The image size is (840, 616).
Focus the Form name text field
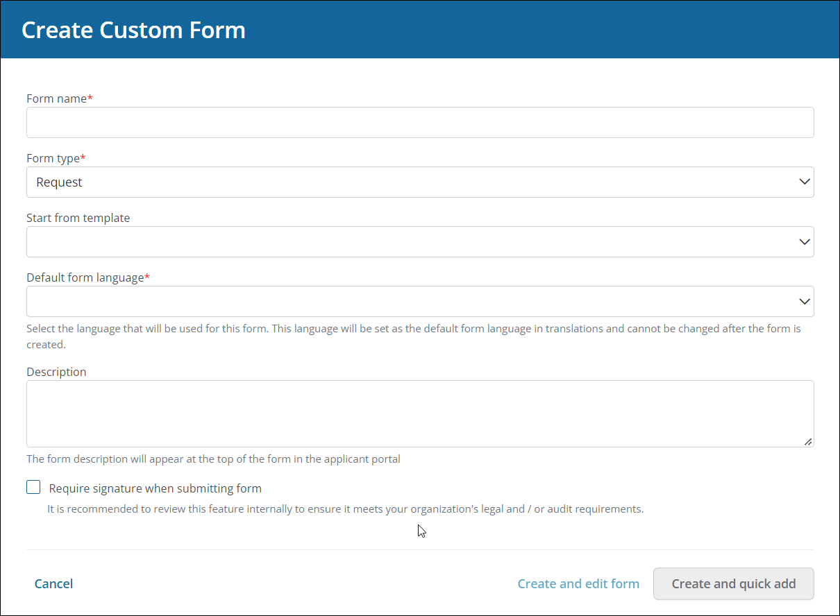pos(420,123)
